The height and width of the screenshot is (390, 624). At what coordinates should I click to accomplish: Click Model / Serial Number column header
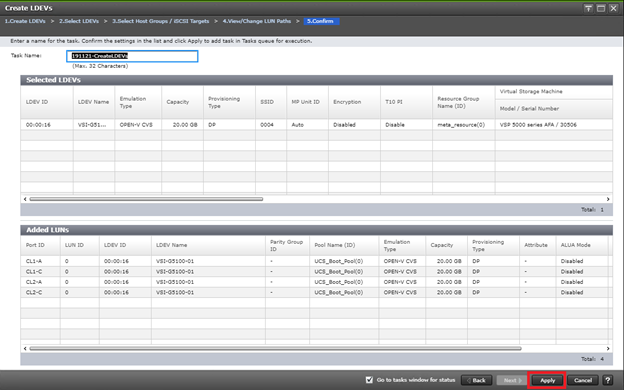click(x=554, y=109)
